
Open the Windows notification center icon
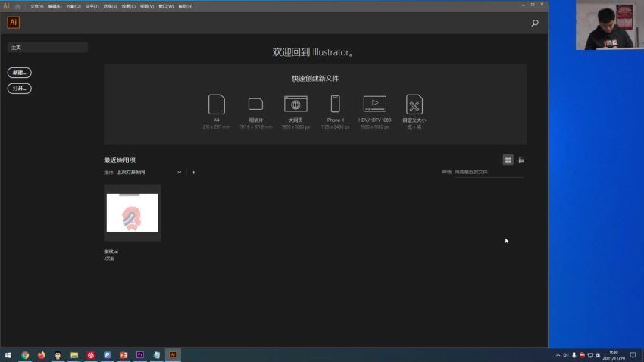[x=633, y=355]
